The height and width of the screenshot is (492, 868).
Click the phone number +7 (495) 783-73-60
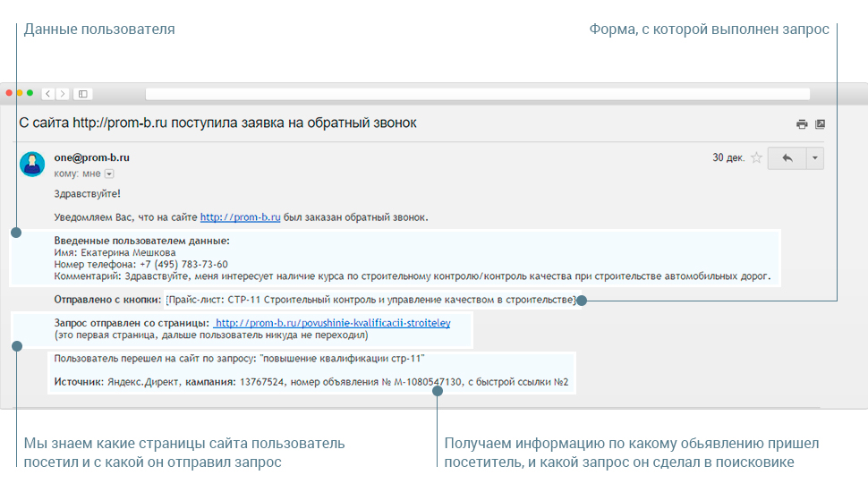click(x=183, y=265)
